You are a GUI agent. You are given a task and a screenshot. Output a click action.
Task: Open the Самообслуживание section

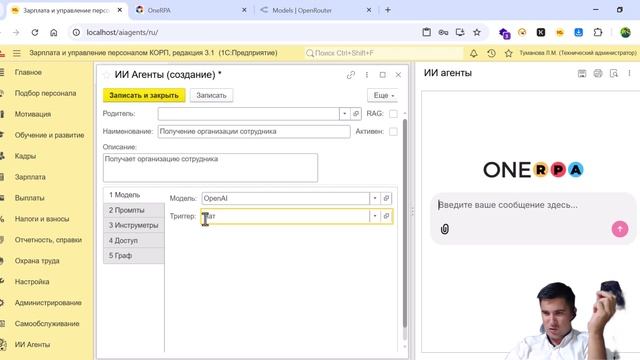click(47, 324)
